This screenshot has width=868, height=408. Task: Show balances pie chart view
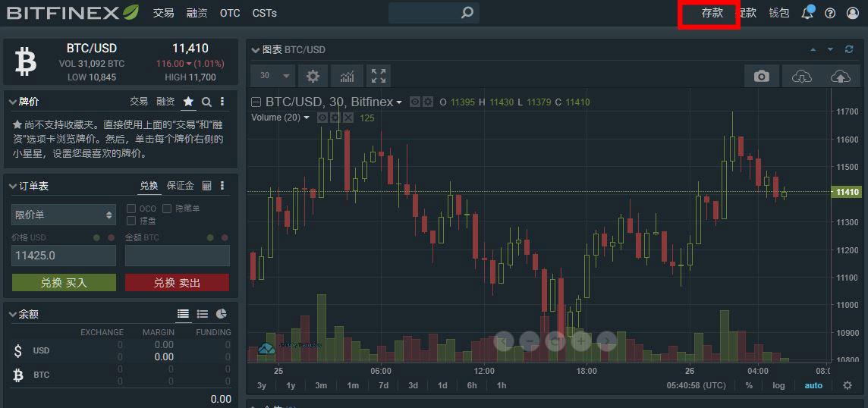click(x=221, y=314)
